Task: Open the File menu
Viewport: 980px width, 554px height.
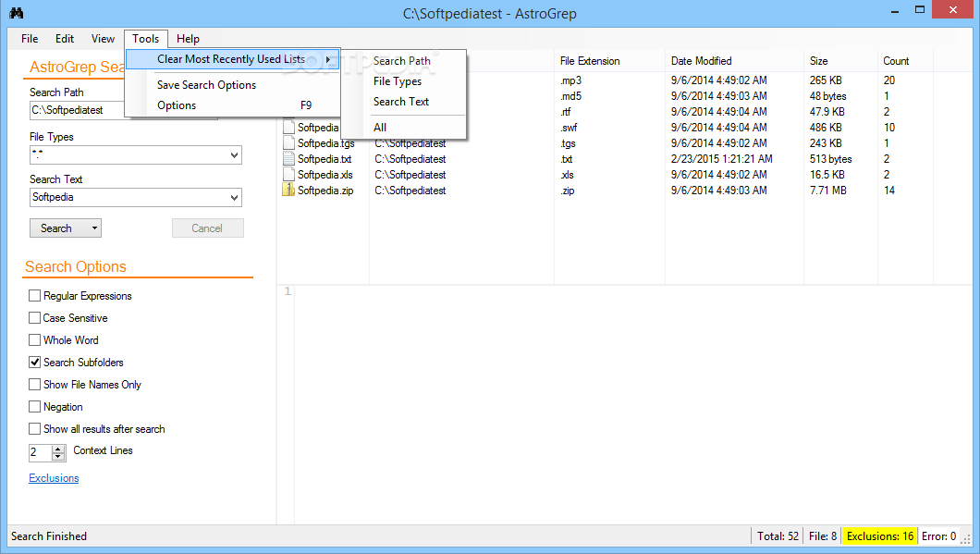Action: (30, 39)
